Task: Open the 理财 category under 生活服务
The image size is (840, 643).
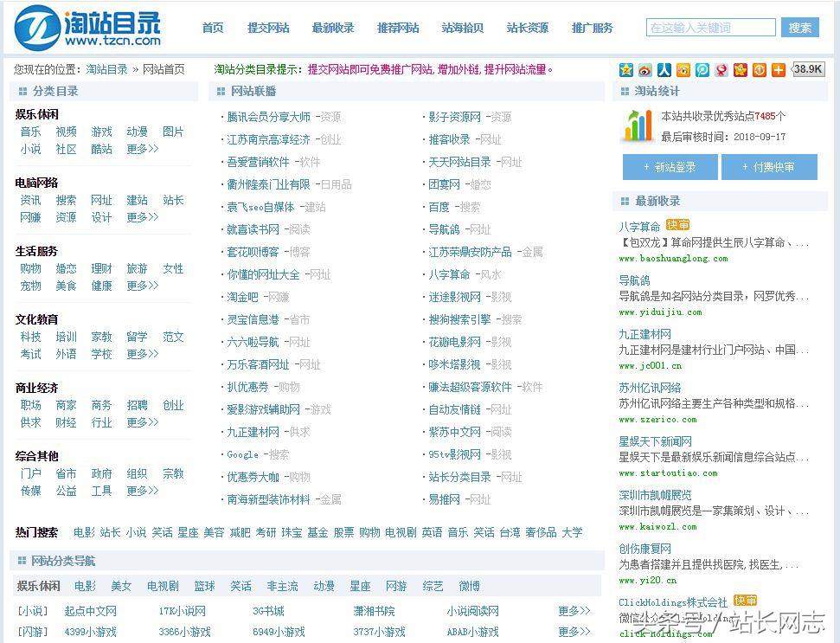Action: tap(102, 268)
